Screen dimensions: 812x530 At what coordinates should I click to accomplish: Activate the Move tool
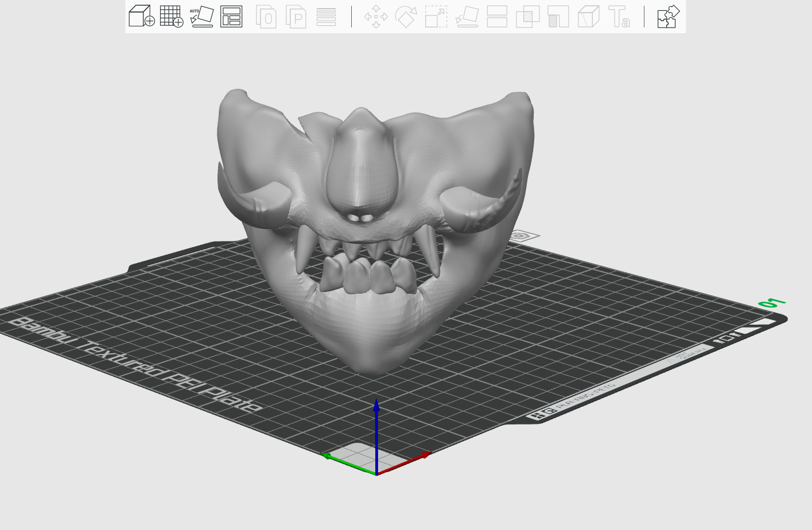pyautogui.click(x=376, y=17)
